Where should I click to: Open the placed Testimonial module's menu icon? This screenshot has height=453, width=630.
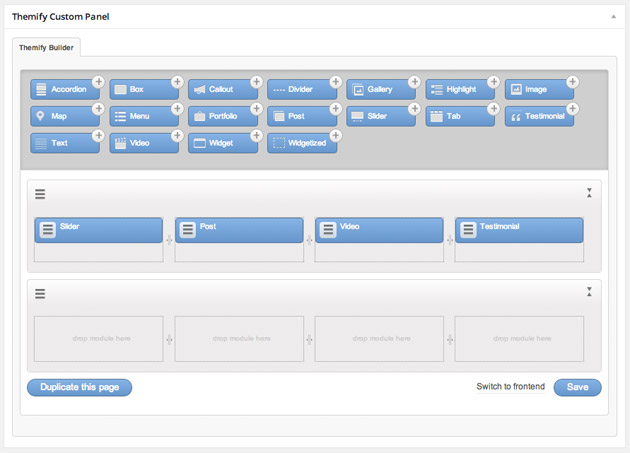click(x=468, y=230)
